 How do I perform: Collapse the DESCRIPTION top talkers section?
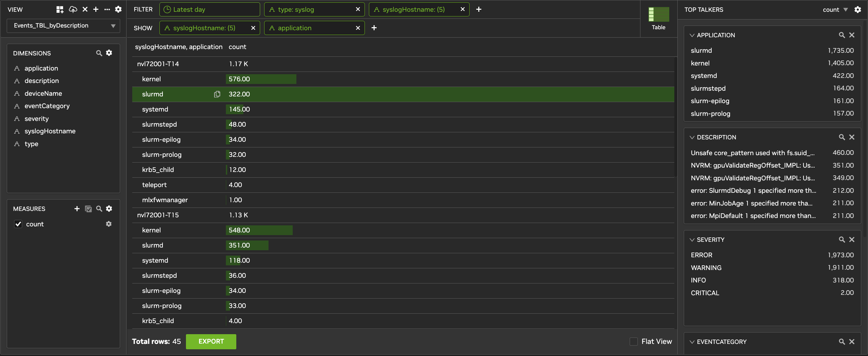click(x=692, y=138)
